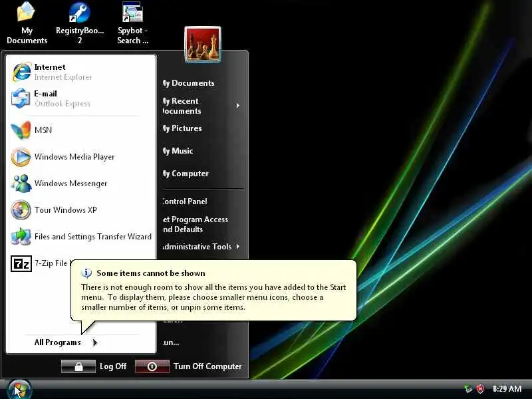Click the Some items cannot be shown title
532x399 pixels.
[151, 273]
